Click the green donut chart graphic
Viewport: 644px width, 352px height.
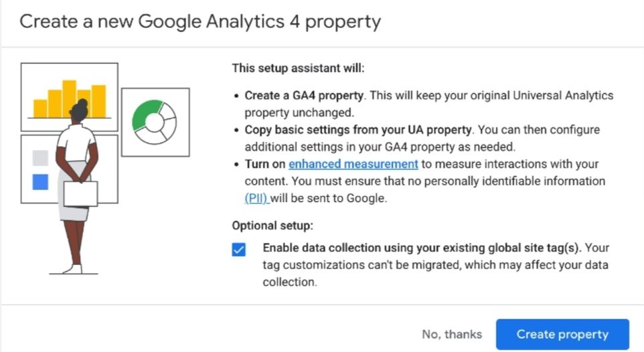(154, 122)
